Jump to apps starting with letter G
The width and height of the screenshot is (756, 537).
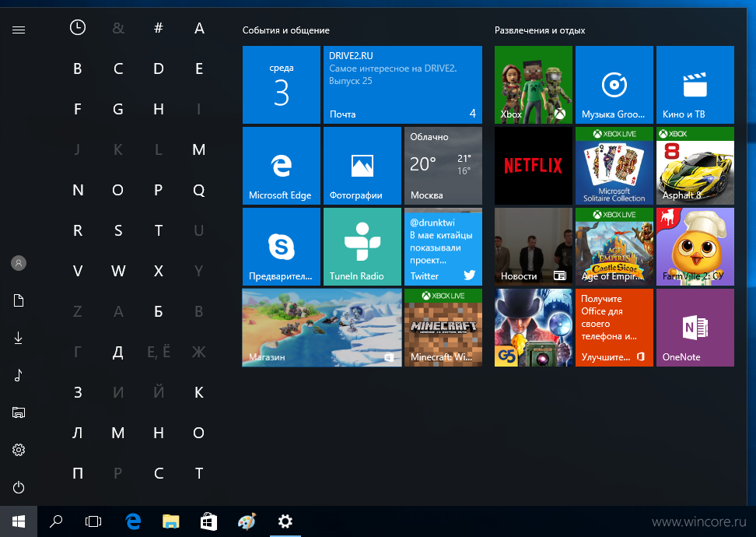pos(118,109)
